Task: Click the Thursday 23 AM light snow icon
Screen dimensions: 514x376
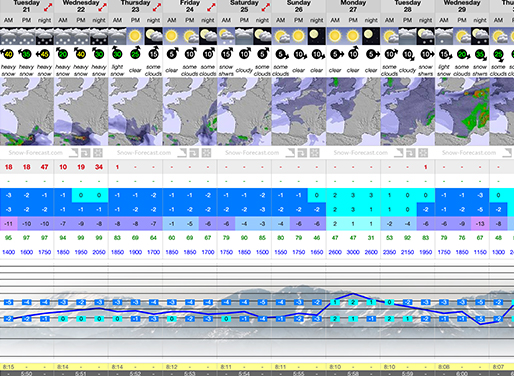Action: (x=117, y=36)
